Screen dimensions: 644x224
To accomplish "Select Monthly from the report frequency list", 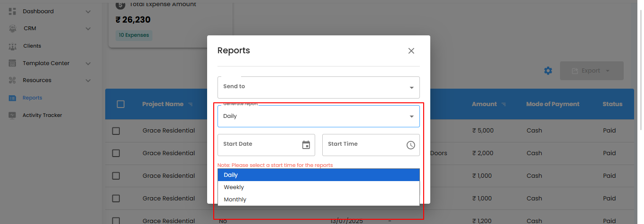I will 235,199.
